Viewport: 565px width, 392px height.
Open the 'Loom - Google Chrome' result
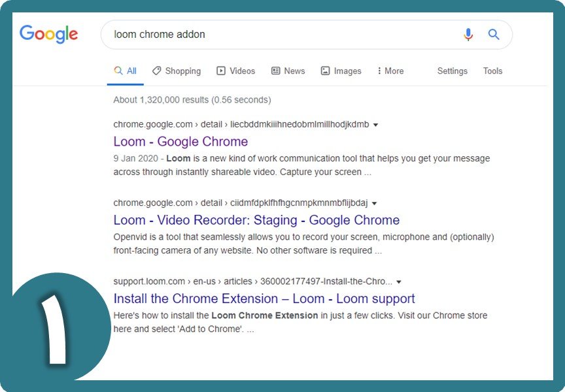[180, 142]
